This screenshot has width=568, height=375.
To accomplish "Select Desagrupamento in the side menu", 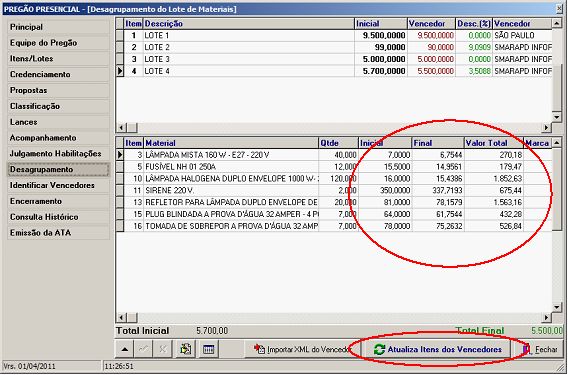I will [x=58, y=170].
